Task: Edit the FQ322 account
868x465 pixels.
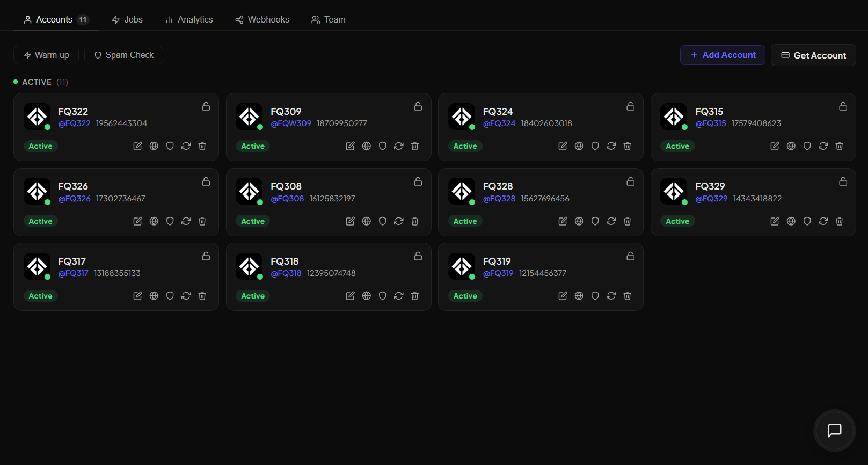Action: [138, 146]
